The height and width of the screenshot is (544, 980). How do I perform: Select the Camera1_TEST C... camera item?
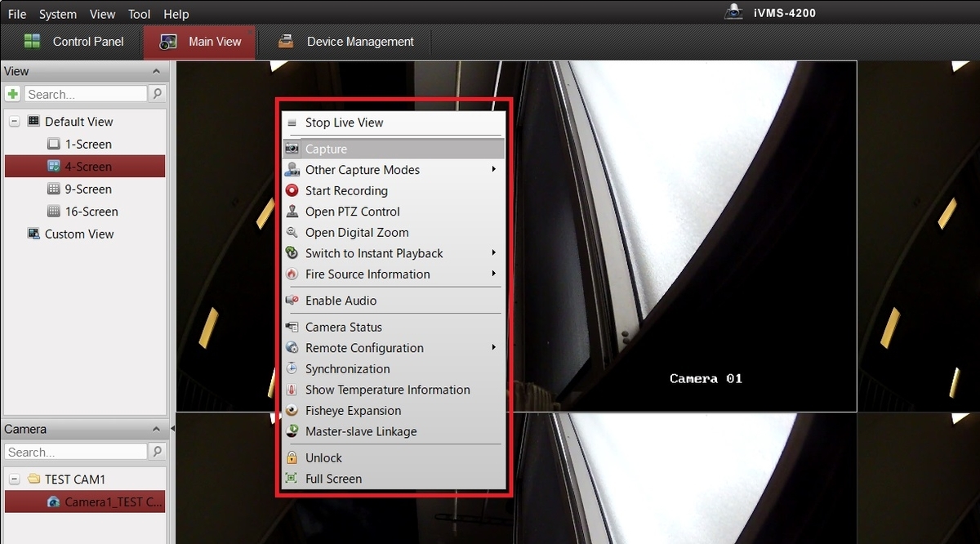[85, 502]
